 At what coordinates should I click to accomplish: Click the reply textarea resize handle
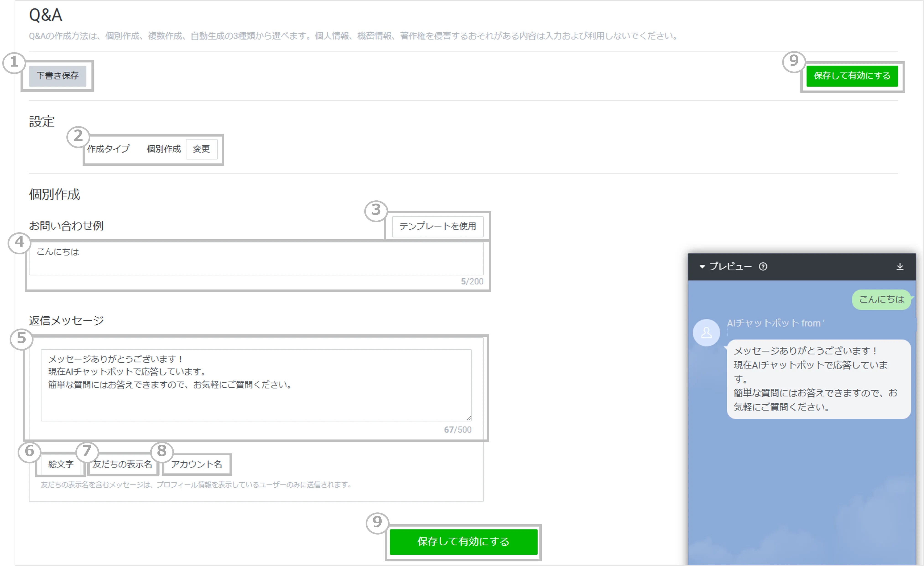tap(468, 418)
